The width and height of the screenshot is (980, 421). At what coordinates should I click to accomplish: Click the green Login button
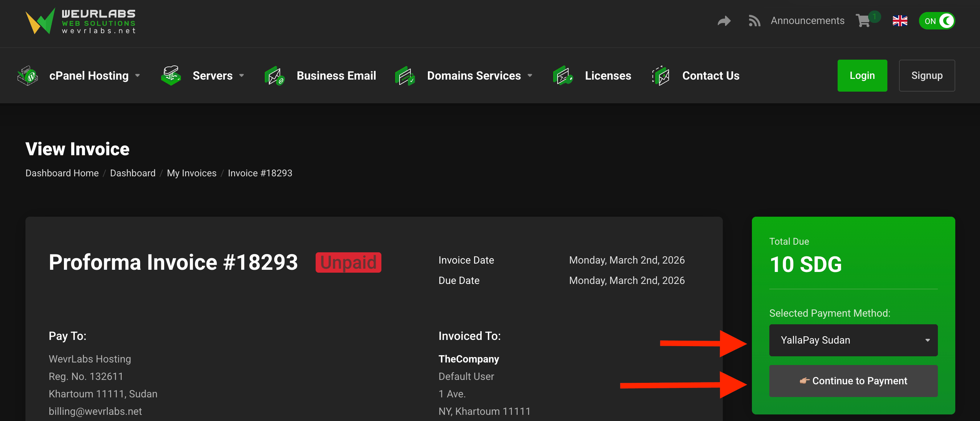[x=862, y=76]
